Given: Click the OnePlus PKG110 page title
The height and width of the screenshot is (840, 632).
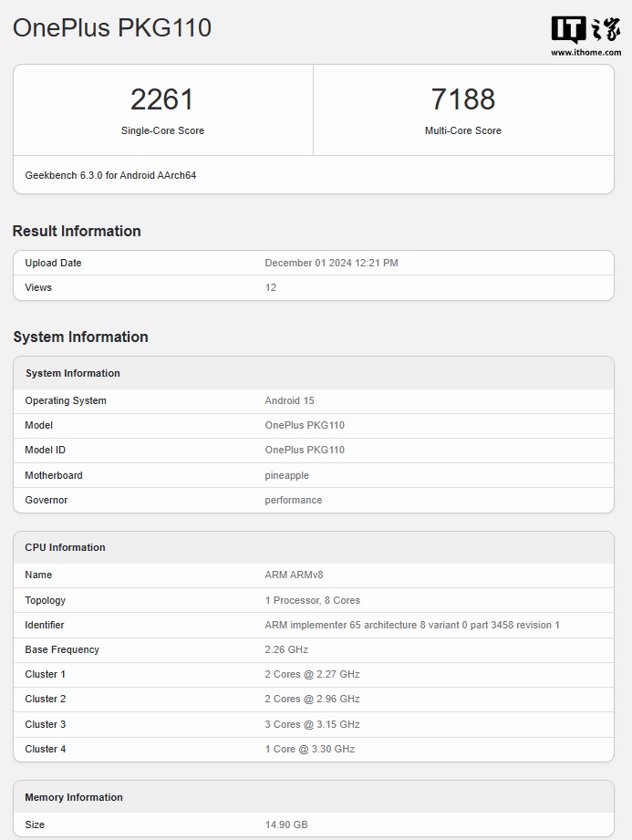Looking at the screenshot, I should coord(112,28).
